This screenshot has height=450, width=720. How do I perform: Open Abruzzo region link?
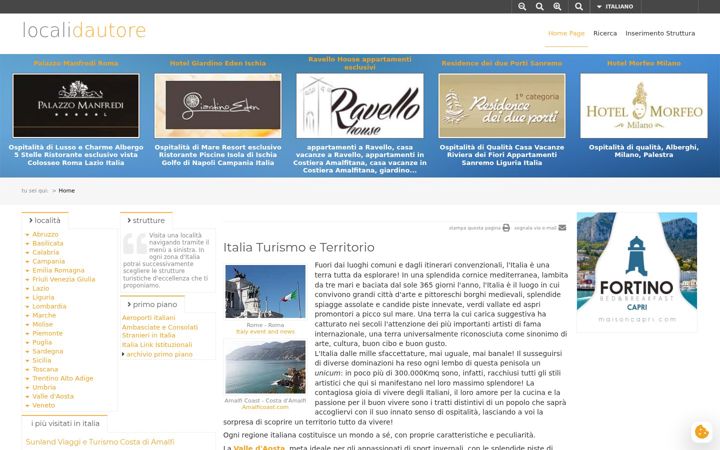click(x=45, y=234)
